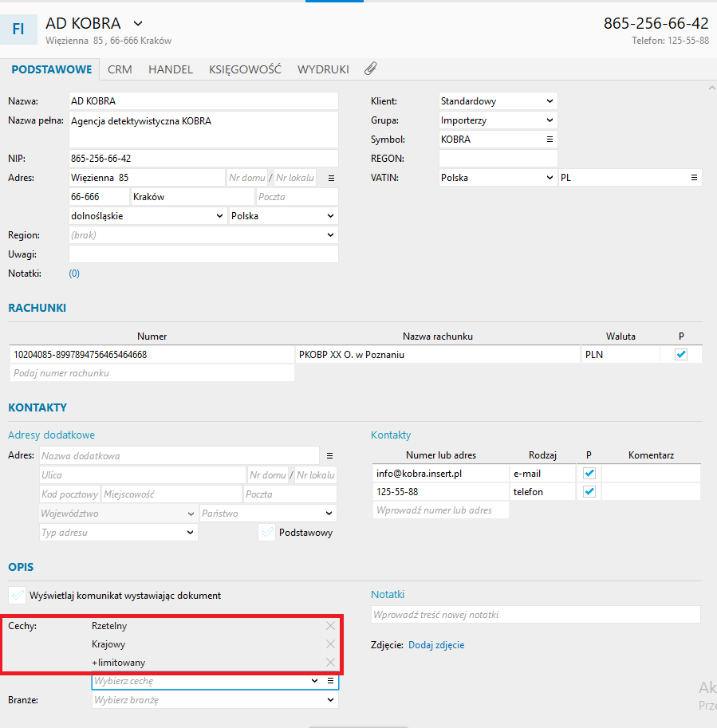
Task: Toggle the primary checkbox for bank account
Action: point(680,355)
